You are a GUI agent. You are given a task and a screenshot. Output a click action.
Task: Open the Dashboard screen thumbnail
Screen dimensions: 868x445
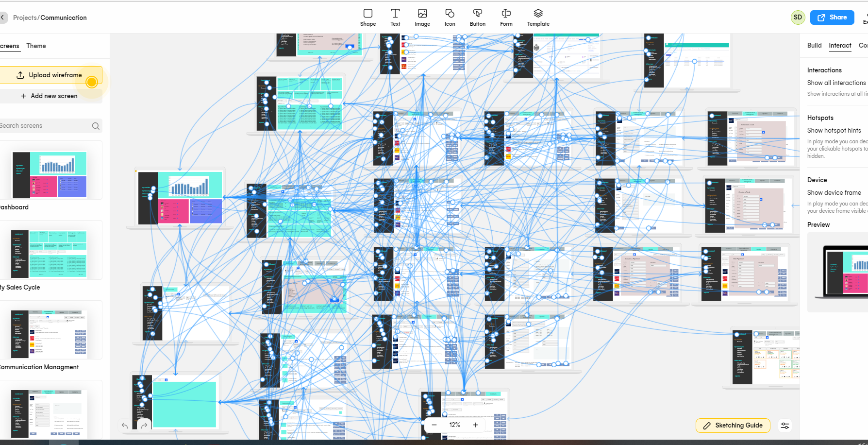[49, 175]
